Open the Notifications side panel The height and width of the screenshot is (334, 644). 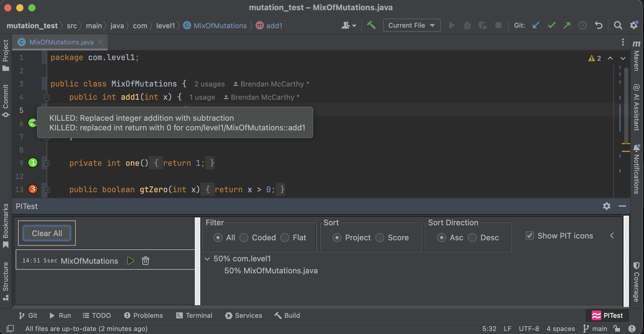click(x=636, y=169)
